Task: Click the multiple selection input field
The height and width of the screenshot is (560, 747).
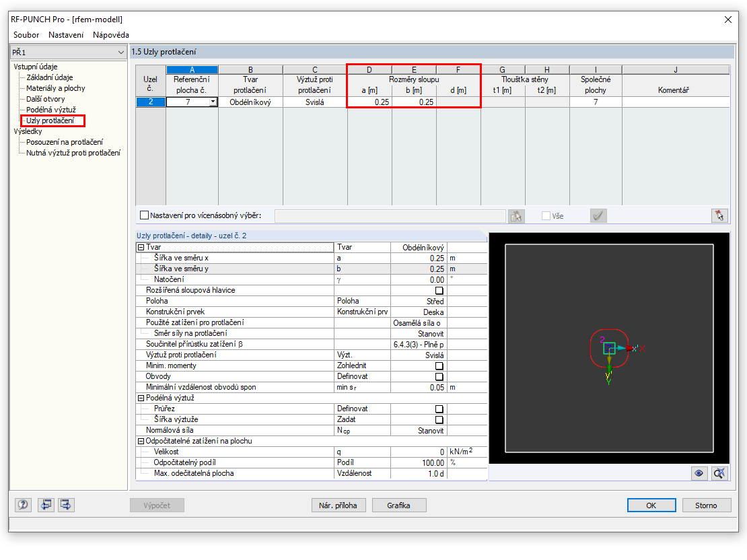Action: (x=390, y=216)
